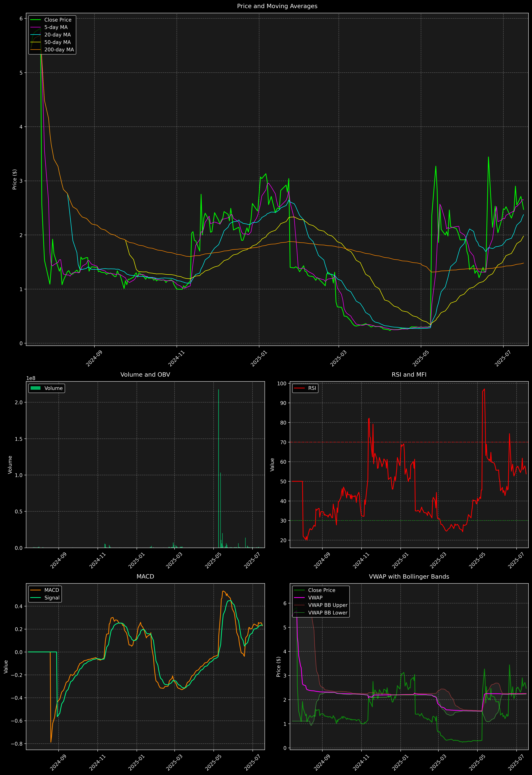
Task: Select the 'MACD' legend text entry
Action: [52, 590]
